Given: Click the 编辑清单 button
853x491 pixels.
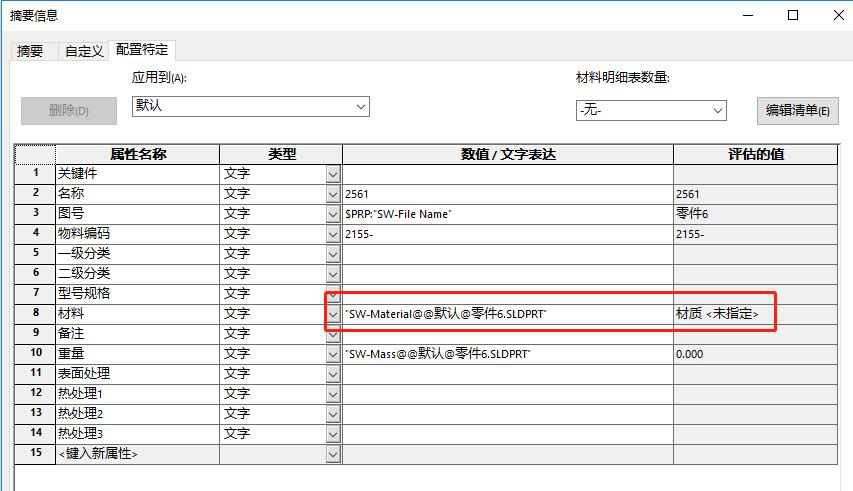Looking at the screenshot, I should click(x=797, y=110).
